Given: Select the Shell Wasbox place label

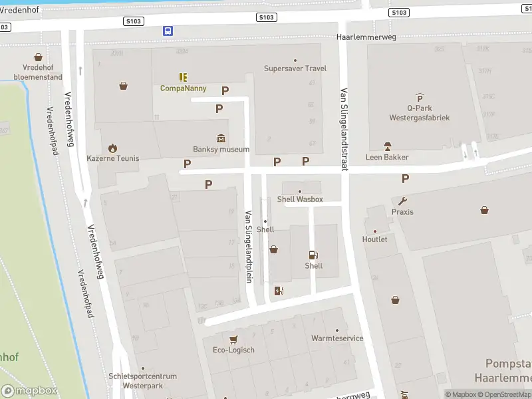Looking at the screenshot, I should click(300, 199).
